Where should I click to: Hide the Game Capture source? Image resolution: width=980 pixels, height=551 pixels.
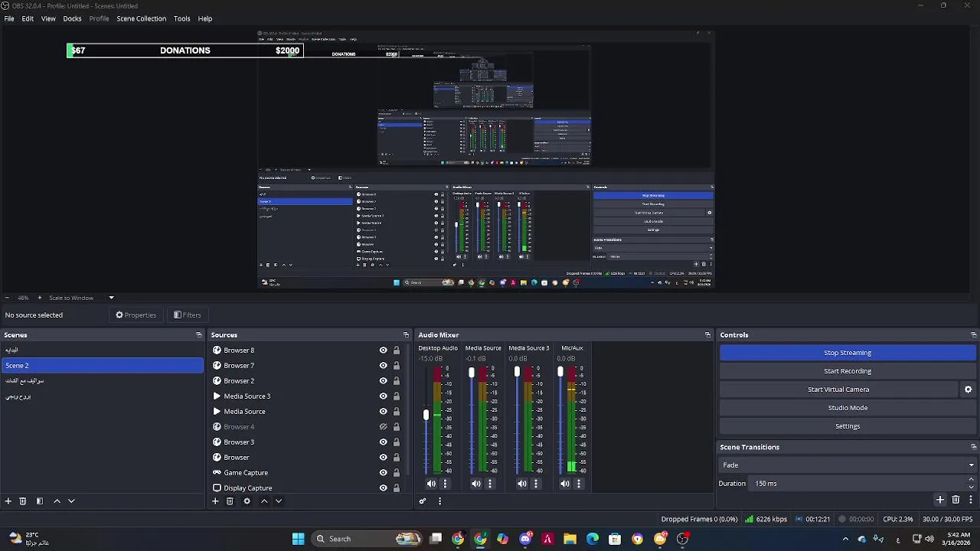(x=384, y=473)
